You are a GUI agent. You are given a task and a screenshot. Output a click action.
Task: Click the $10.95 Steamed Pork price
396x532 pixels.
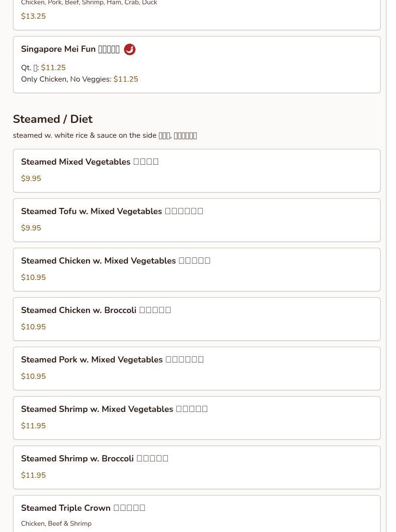pyautogui.click(x=33, y=376)
